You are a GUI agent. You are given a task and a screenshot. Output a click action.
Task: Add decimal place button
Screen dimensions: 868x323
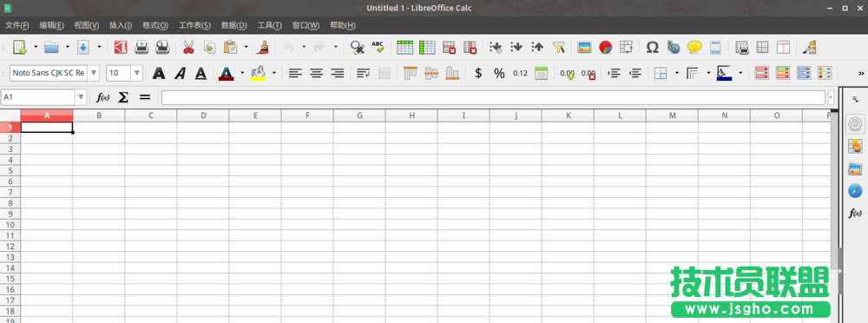568,73
